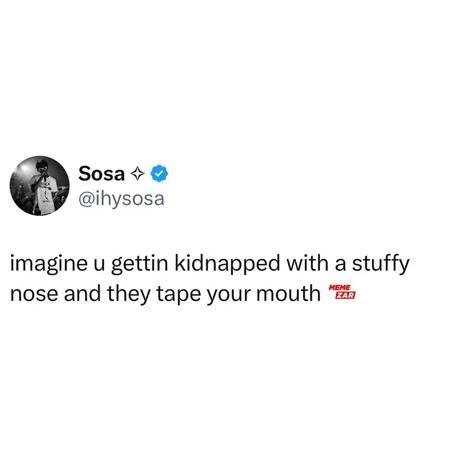Click the word "mouth" in the tweet
This screenshot has width=460, height=460.
(288, 293)
